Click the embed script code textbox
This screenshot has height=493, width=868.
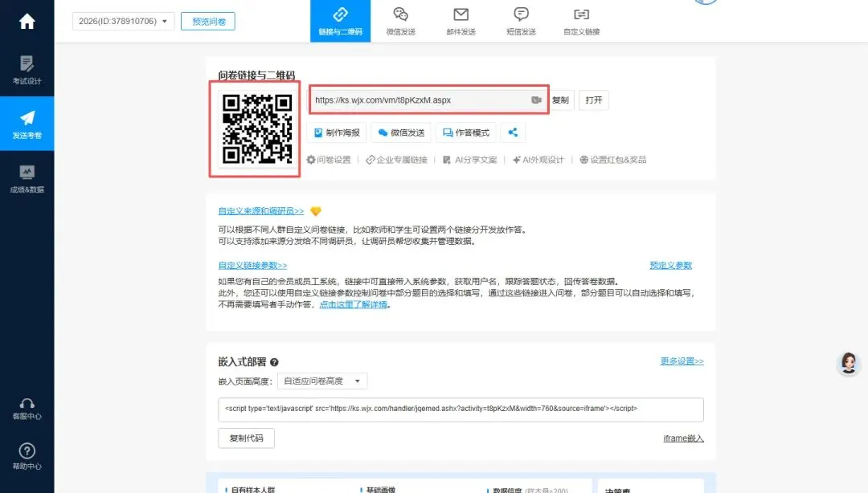[461, 409]
